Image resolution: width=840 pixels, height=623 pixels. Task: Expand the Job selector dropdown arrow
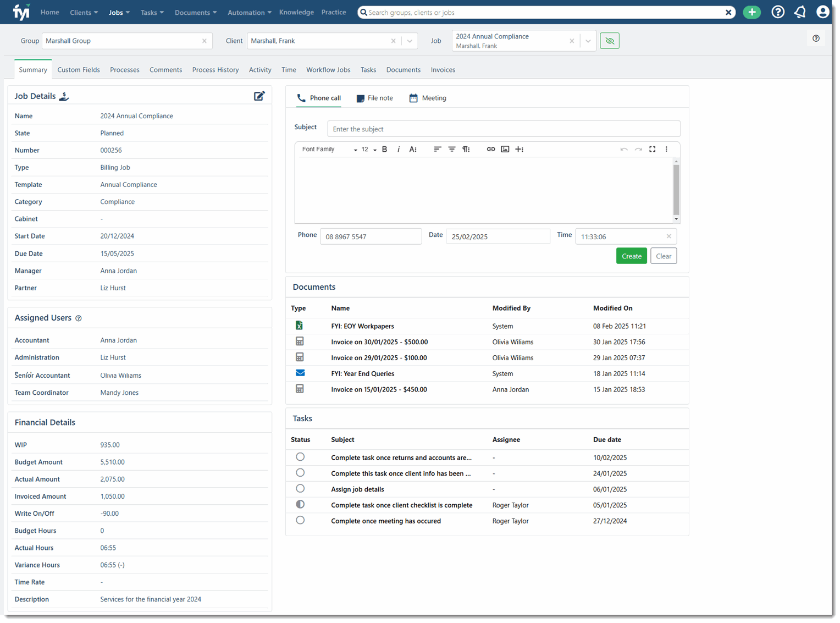[x=588, y=41]
